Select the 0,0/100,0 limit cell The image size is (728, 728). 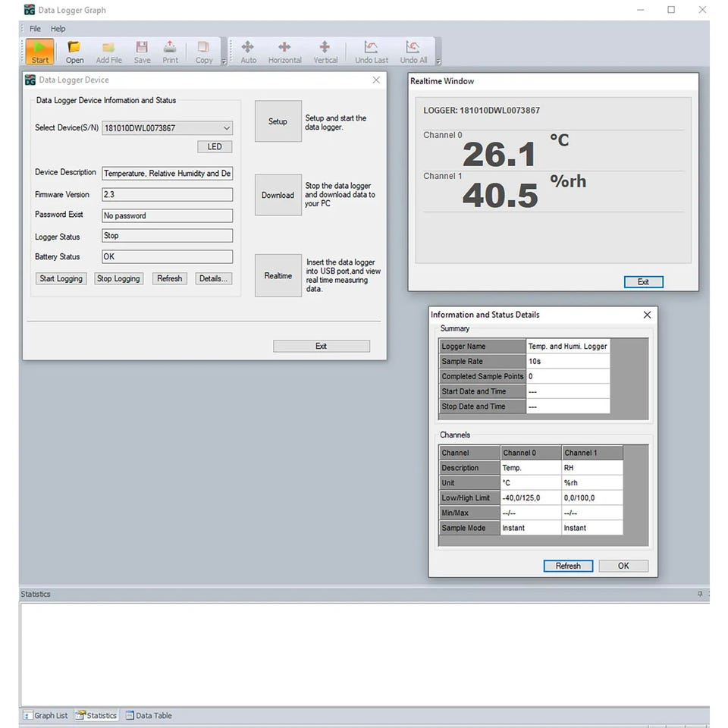click(x=593, y=497)
